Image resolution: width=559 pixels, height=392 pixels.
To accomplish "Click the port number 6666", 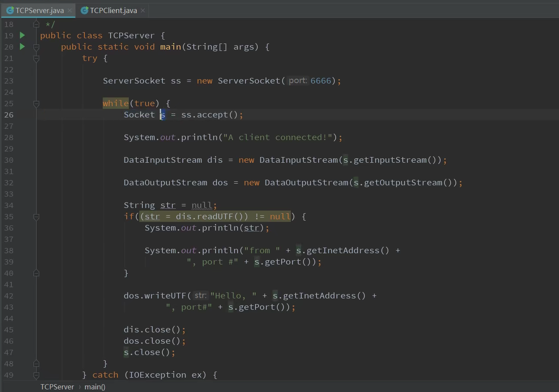I will [x=321, y=80].
